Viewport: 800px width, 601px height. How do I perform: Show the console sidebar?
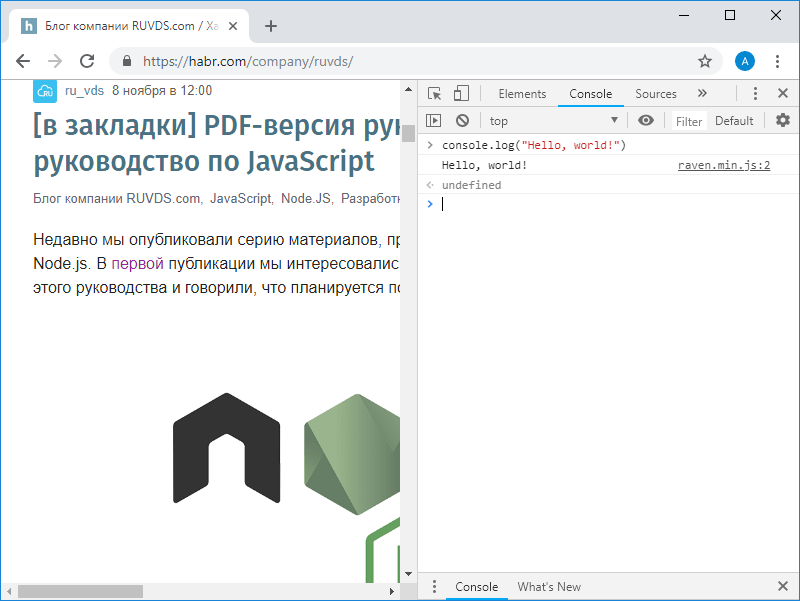click(x=433, y=121)
